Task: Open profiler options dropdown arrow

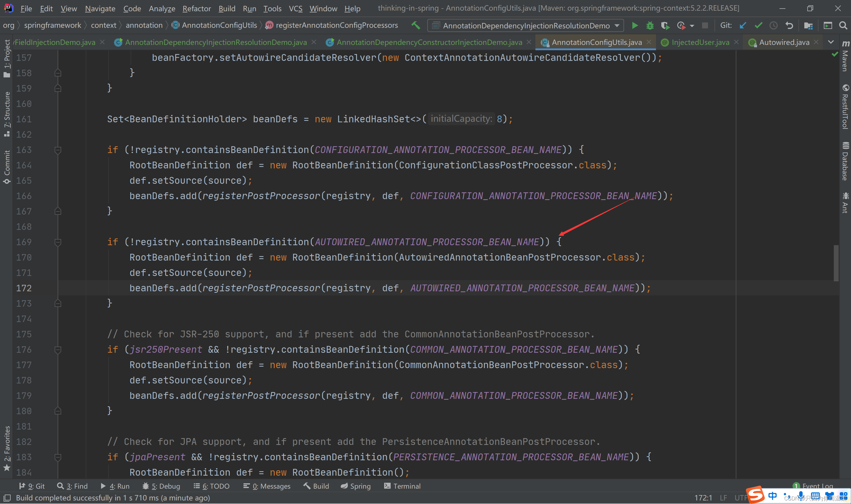Action: click(x=692, y=26)
